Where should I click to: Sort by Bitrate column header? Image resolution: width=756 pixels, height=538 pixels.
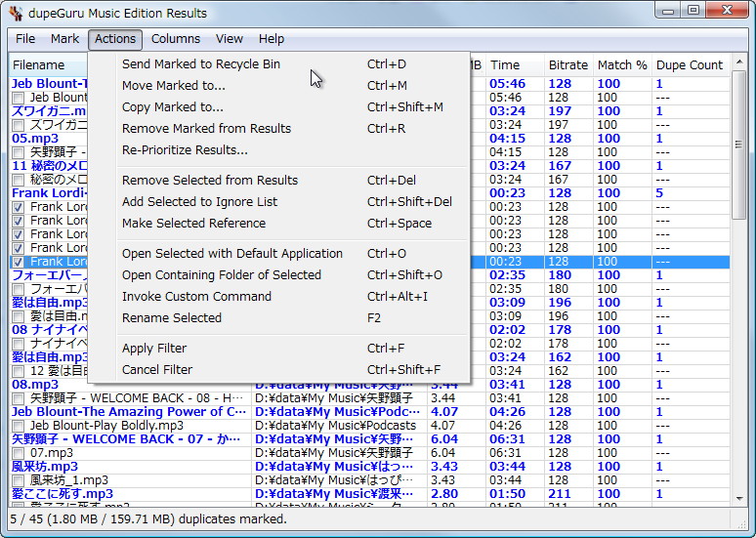(568, 65)
